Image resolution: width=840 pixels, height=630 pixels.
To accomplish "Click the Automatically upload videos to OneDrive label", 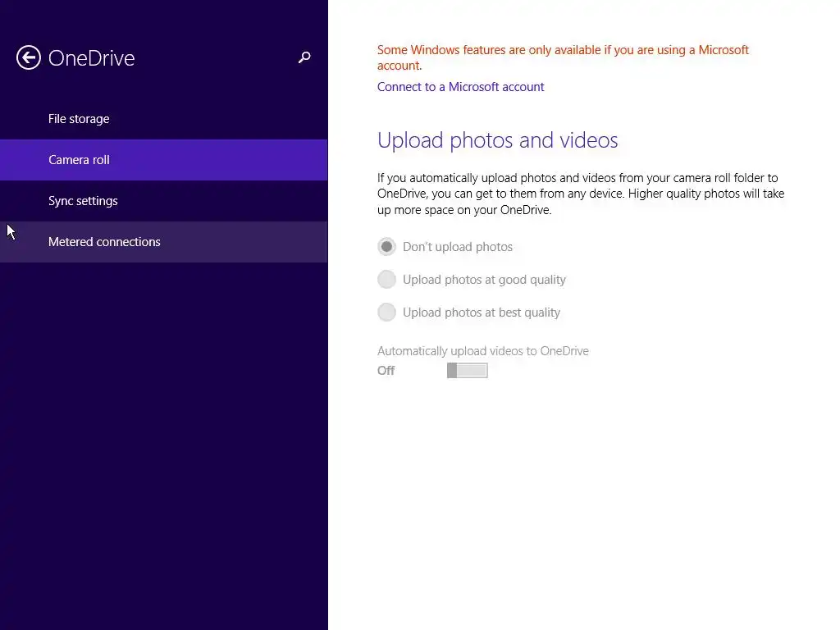I will [482, 351].
